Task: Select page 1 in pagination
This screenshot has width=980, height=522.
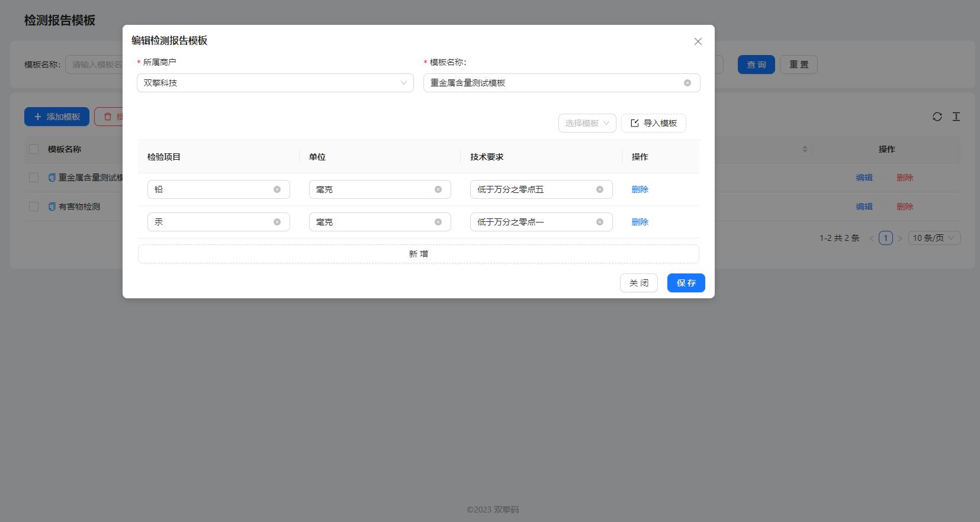Action: 886,238
